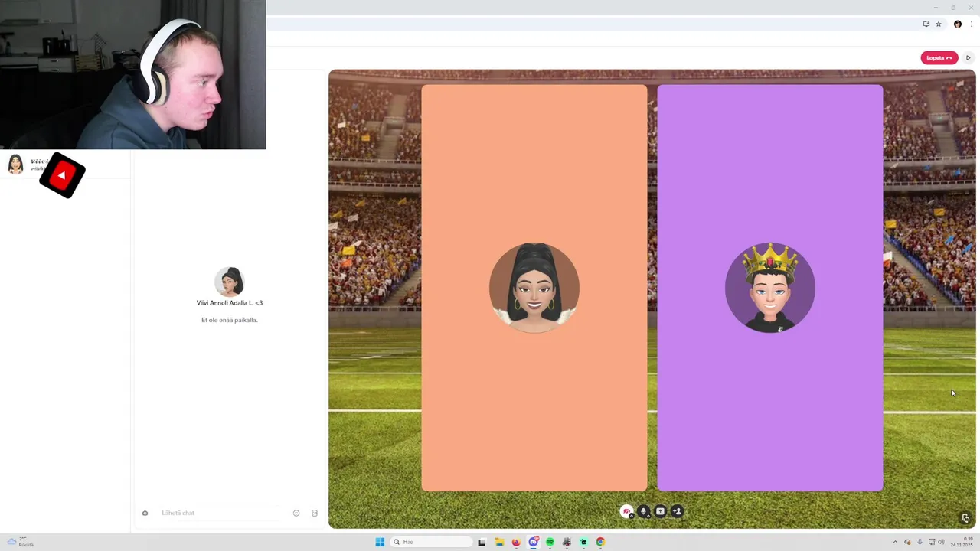
Task: Open the taskbar icon between Spotify and the teal app
Action: coord(567,542)
